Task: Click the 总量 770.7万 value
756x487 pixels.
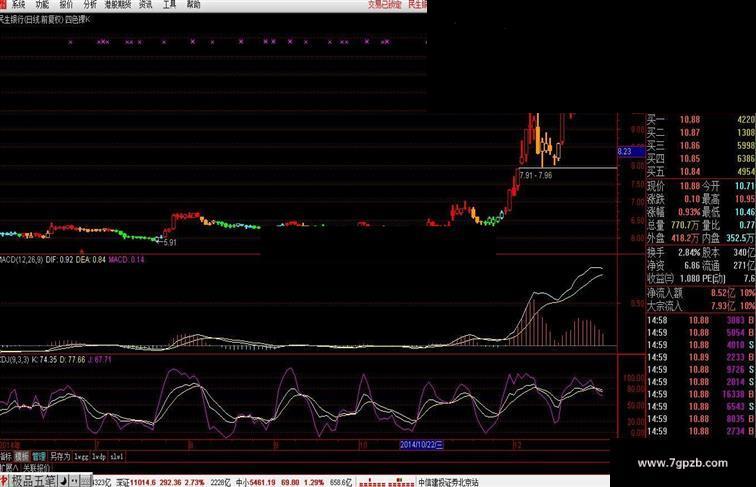Action: click(x=685, y=225)
